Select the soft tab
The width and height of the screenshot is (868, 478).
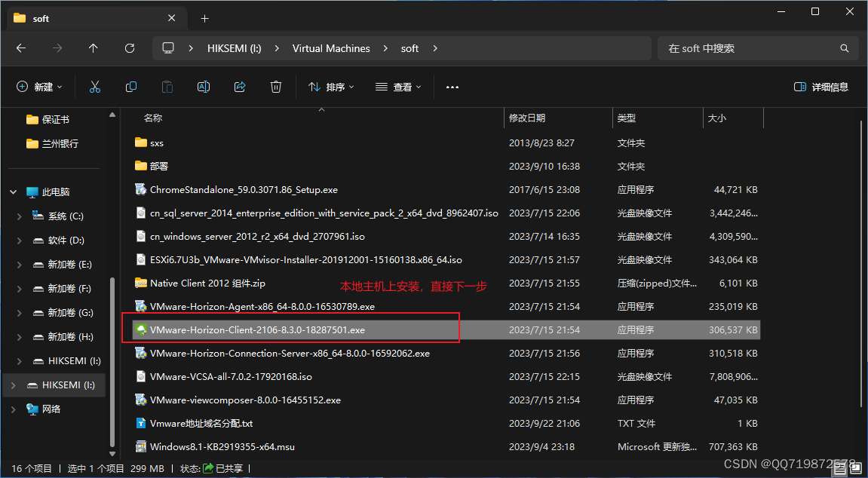pyautogui.click(x=97, y=18)
